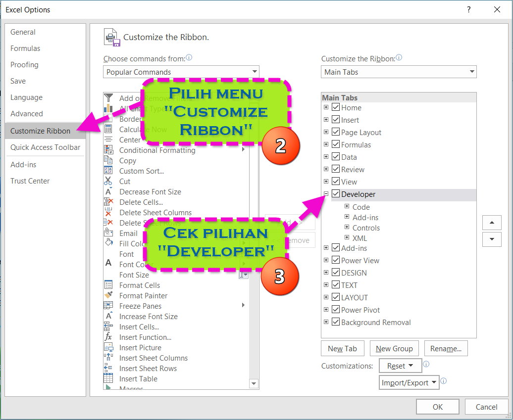Click the Insert Sheet Rows icon
This screenshot has width=513, height=420.
coord(108,369)
